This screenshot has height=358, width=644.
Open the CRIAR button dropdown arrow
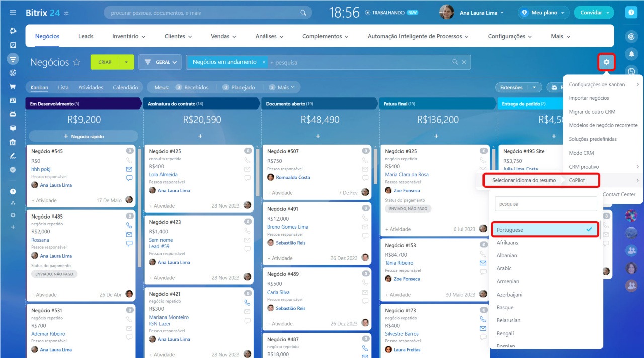tap(126, 62)
